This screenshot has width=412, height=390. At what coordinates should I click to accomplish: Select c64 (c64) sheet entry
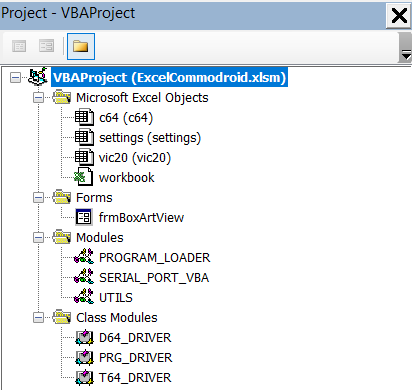point(126,118)
